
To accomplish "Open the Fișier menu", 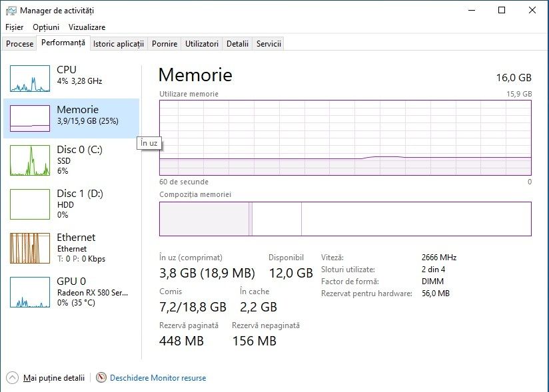I will pos(14,27).
